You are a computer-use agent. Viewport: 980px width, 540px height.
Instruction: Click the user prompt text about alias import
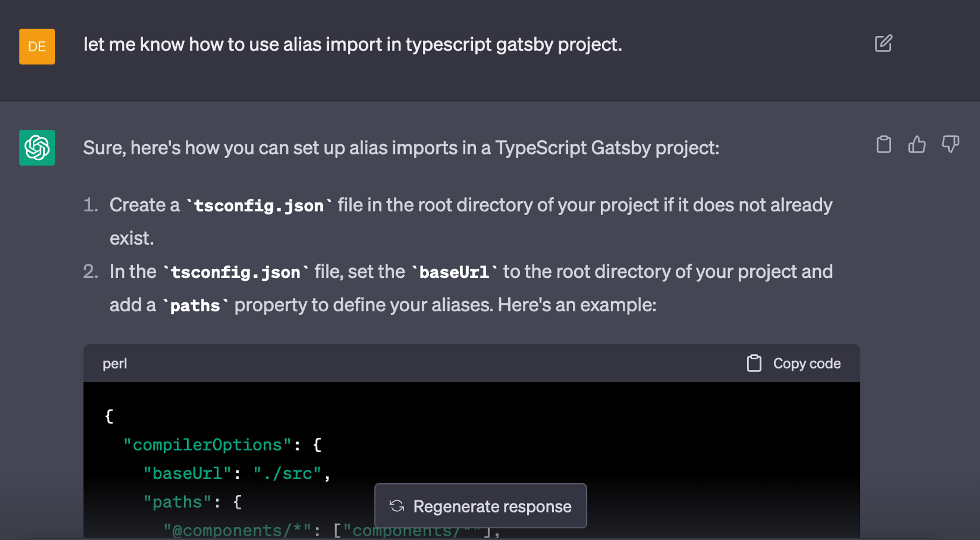pyautogui.click(x=352, y=45)
